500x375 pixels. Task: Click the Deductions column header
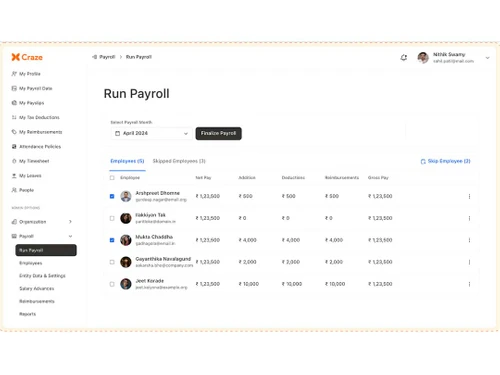click(x=293, y=178)
